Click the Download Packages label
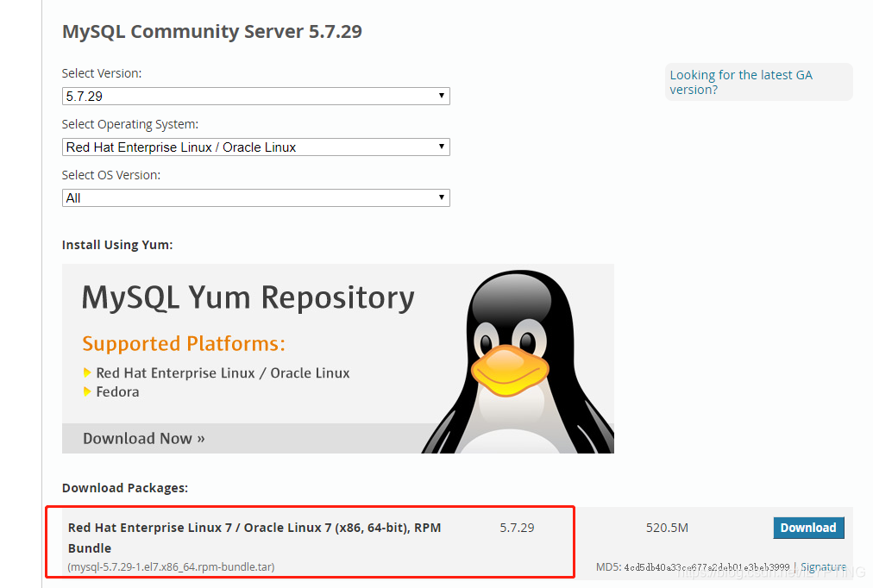 (x=125, y=488)
